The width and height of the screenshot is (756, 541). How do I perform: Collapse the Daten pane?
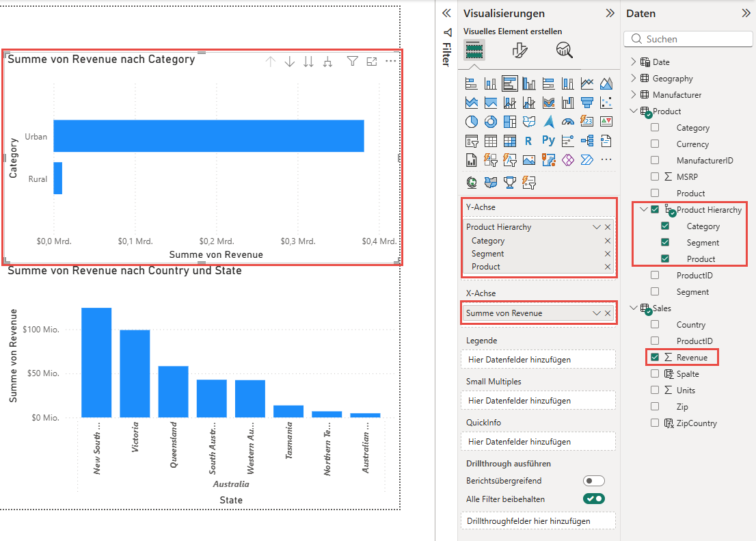click(746, 13)
